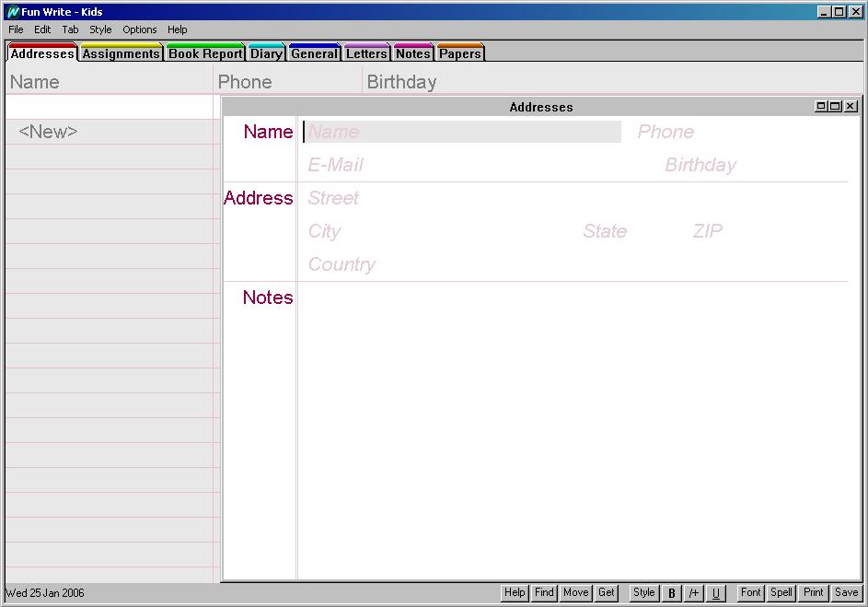Switch to the Book Report tab
The height and width of the screenshot is (607, 868).
(205, 53)
